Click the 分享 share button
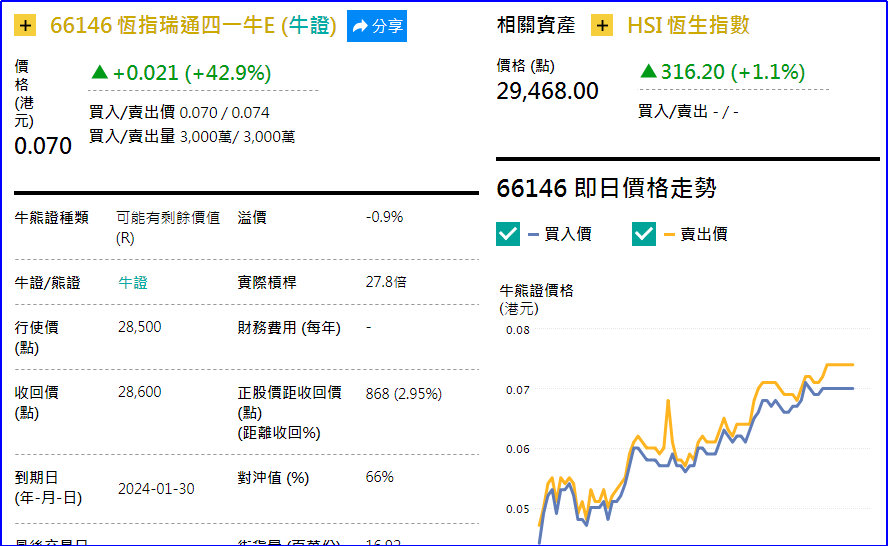 pyautogui.click(x=377, y=26)
